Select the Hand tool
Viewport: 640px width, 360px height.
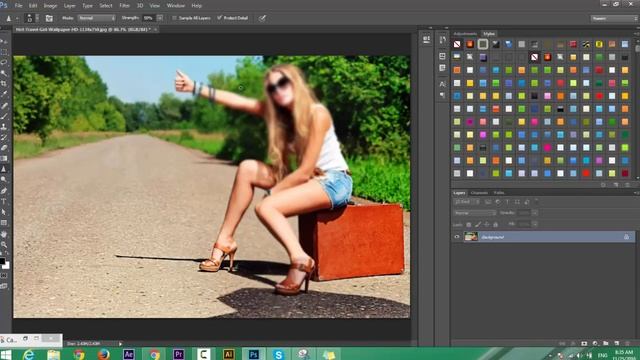click(4, 234)
